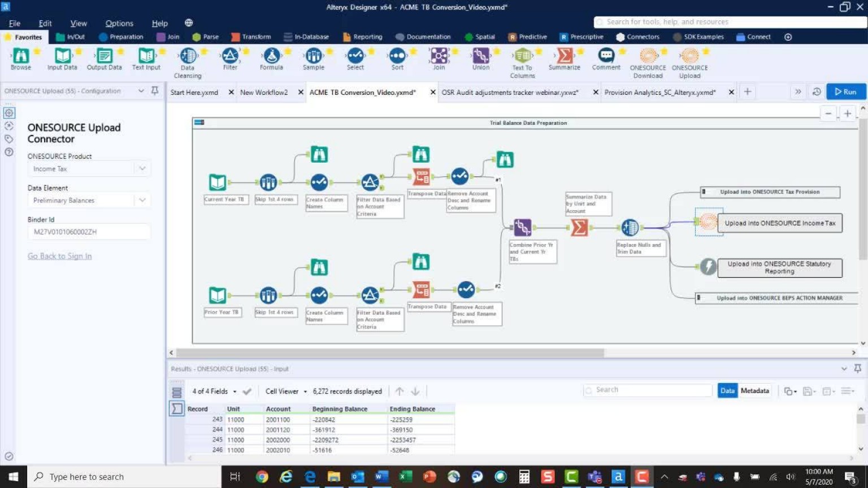The height and width of the screenshot is (488, 868).
Task: Toggle Data view in Results panel
Action: [727, 391]
